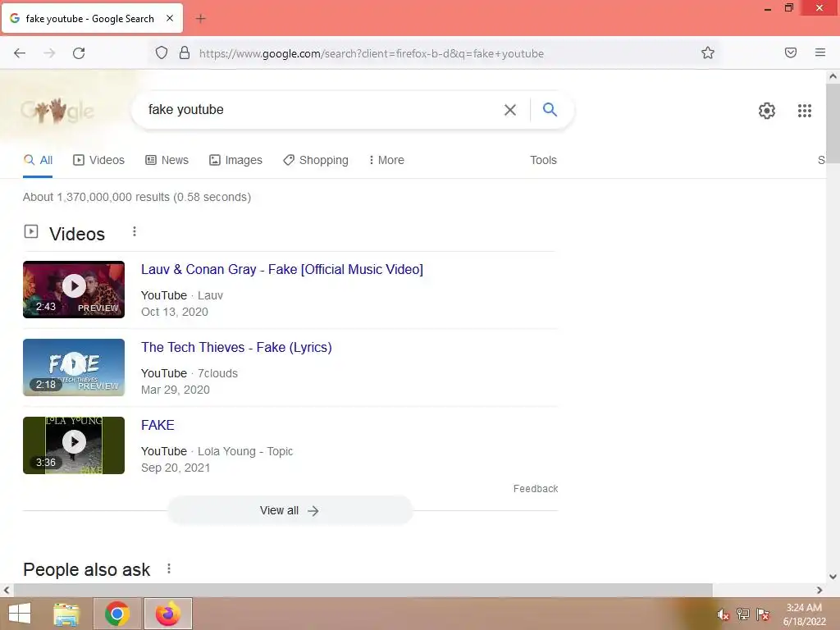Image resolution: width=840 pixels, height=630 pixels.
Task: Click the scroll down arrow
Action: (x=833, y=577)
